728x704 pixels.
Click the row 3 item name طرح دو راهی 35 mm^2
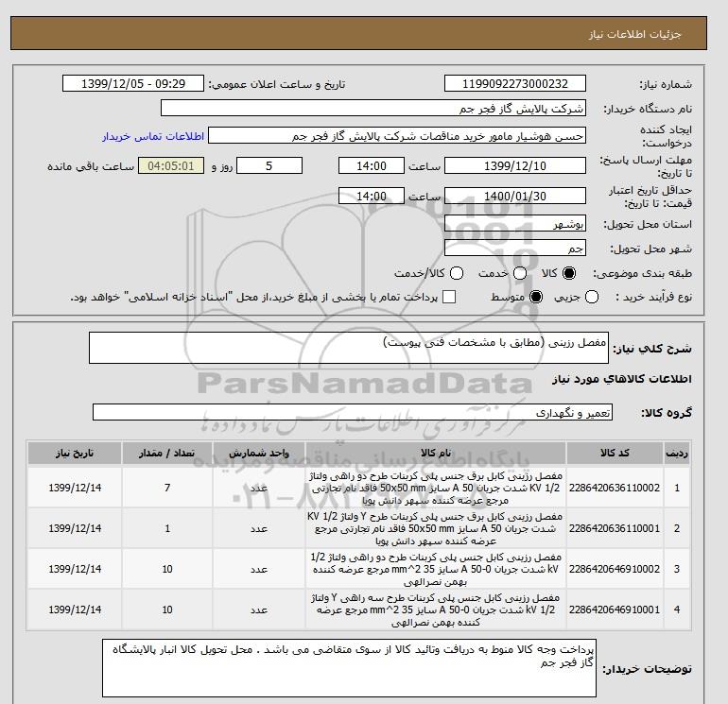coord(436,569)
